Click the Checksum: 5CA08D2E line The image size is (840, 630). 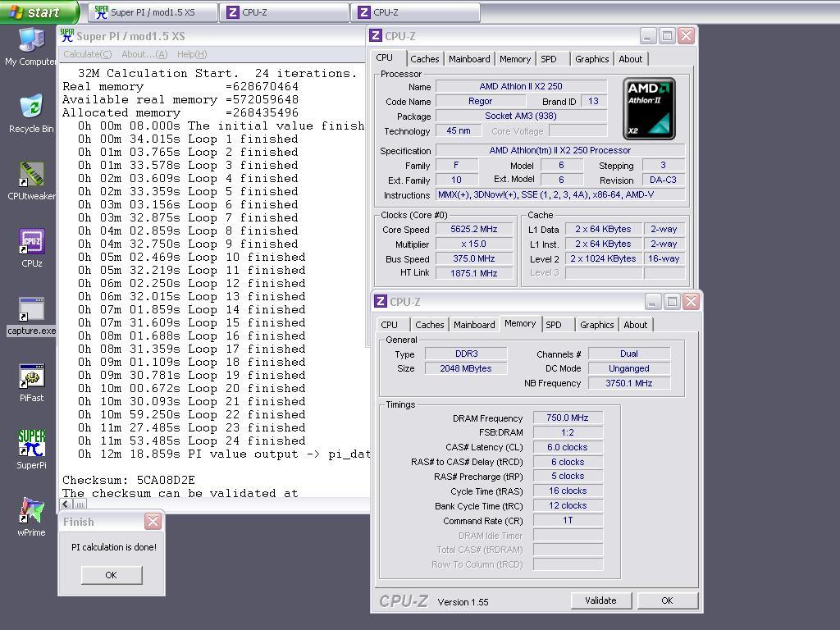(x=129, y=480)
